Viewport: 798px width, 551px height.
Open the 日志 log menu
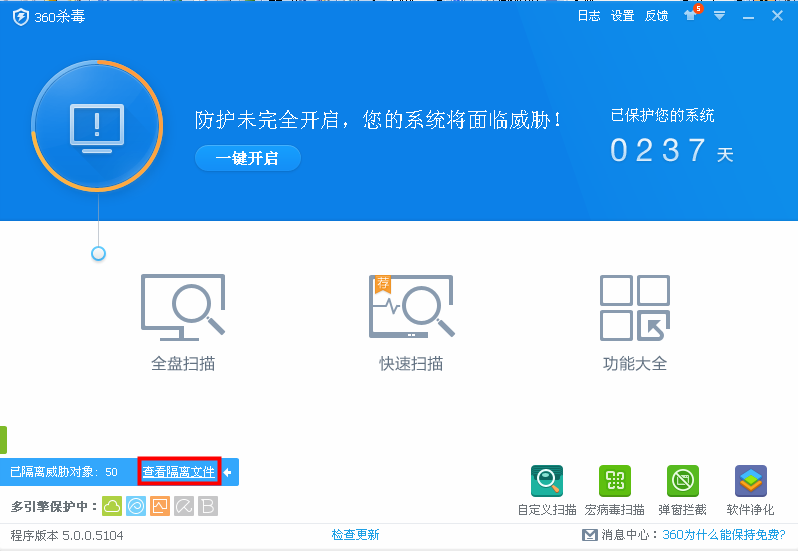pos(589,16)
